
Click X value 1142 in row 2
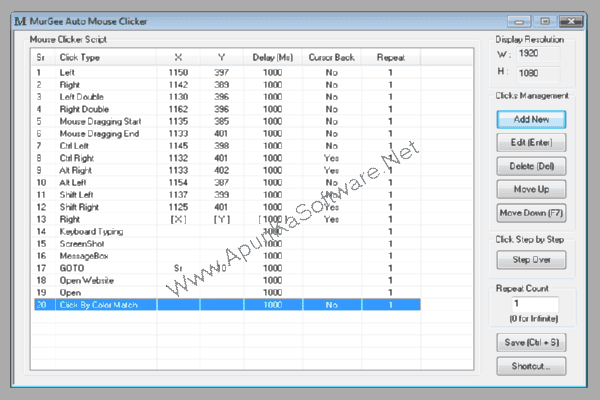click(x=178, y=85)
